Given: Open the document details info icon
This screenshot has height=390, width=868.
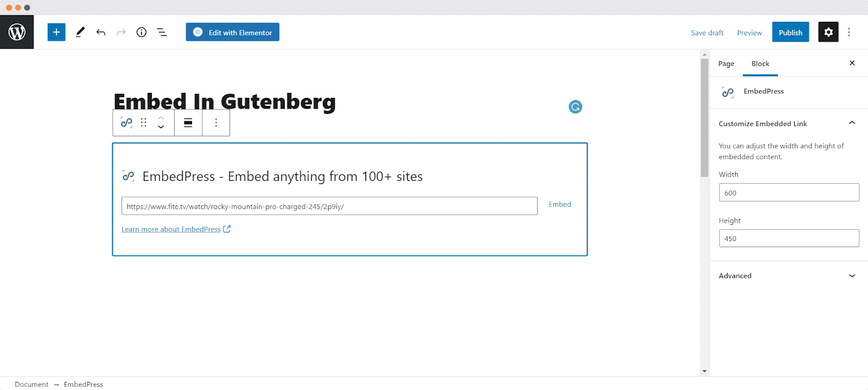Looking at the screenshot, I should click(x=142, y=32).
